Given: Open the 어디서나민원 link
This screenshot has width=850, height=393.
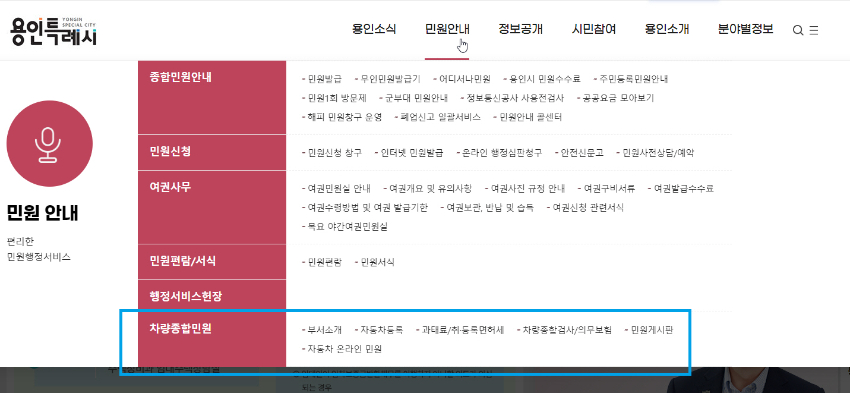Looking at the screenshot, I should (x=465, y=79).
